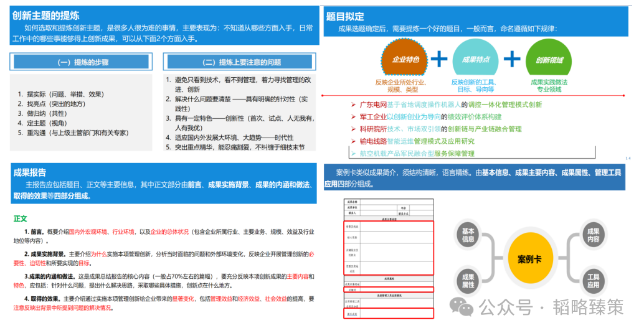Click item 适应国内外发展大环境、大趋势
The width and height of the screenshot is (644, 333).
coord(230,138)
